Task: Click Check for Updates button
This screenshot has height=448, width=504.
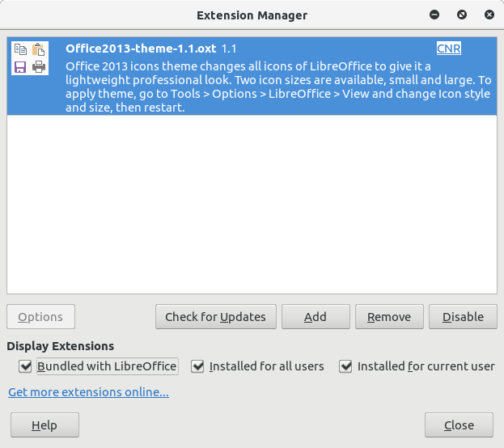Action: coord(216,317)
